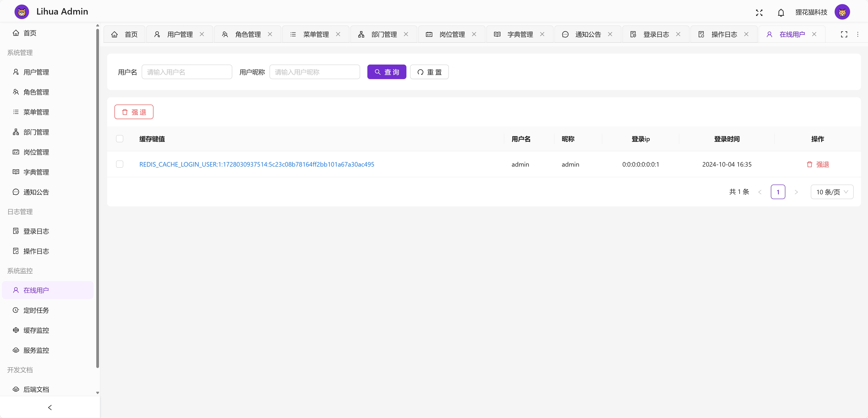The height and width of the screenshot is (418, 868).
Task: Close the 菜单管理 tab
Action: pos(338,34)
